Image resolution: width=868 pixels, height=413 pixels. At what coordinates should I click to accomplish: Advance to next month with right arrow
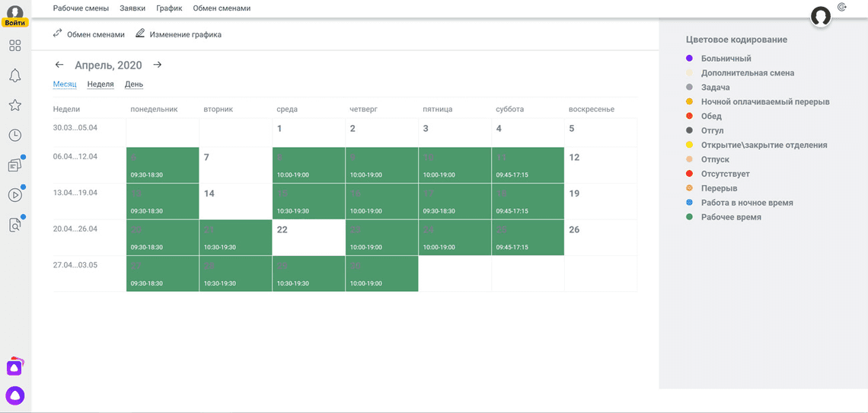[x=157, y=65]
